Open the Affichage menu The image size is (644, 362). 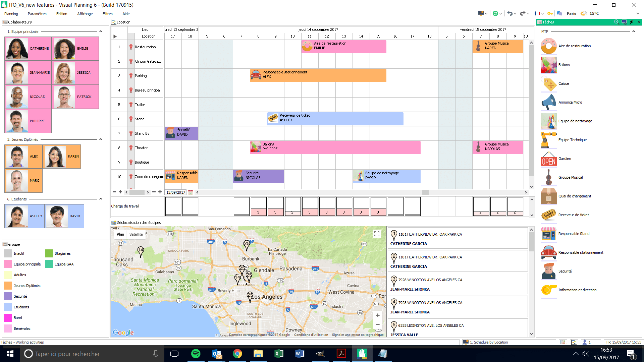(85, 14)
